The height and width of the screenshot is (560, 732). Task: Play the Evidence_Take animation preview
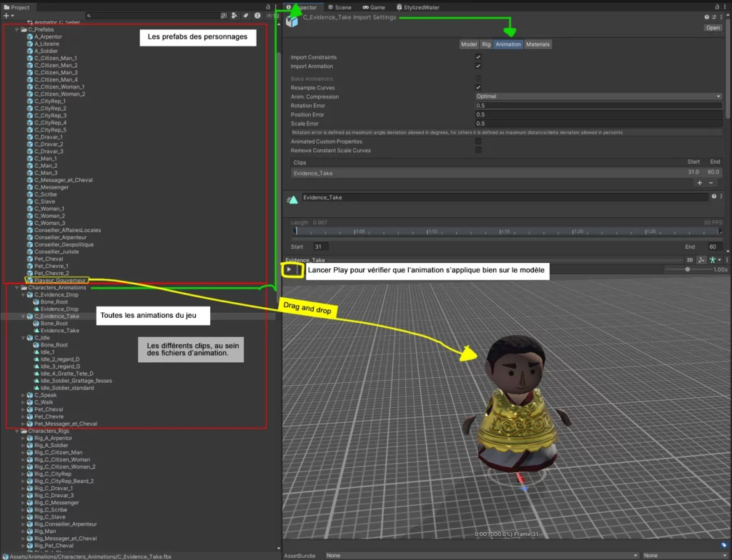coord(289,269)
